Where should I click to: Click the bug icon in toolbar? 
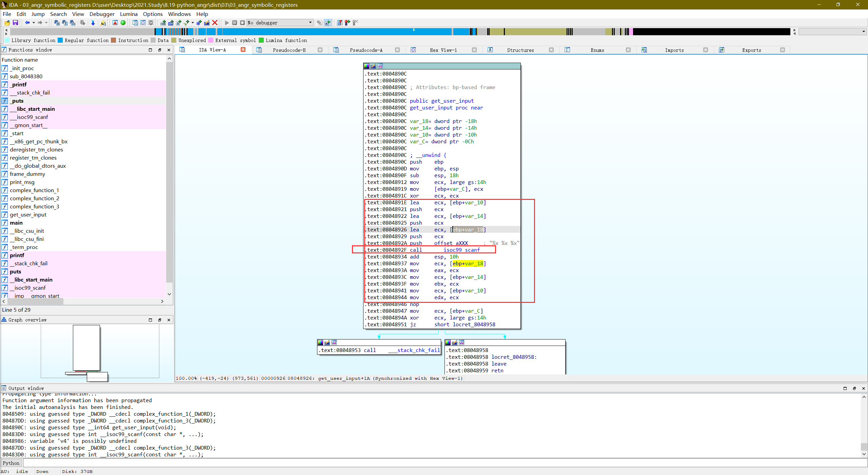tap(151, 23)
